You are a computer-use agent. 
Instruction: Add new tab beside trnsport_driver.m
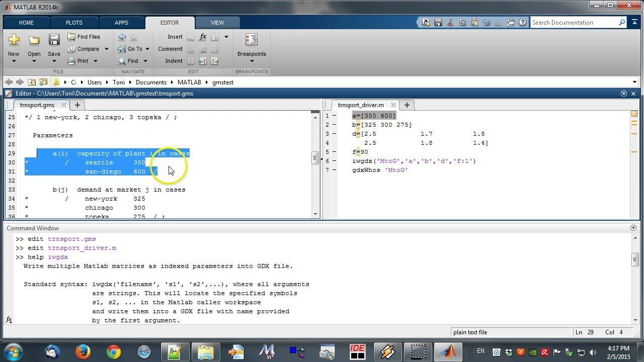[407, 105]
